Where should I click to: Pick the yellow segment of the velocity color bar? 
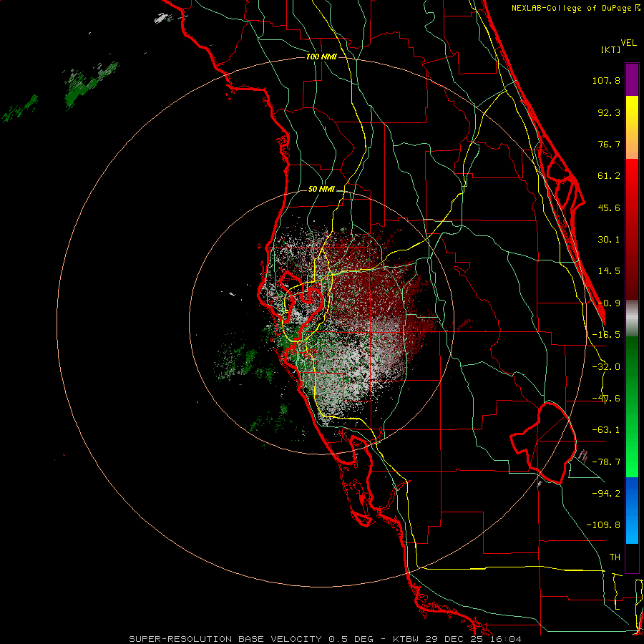tap(632, 127)
